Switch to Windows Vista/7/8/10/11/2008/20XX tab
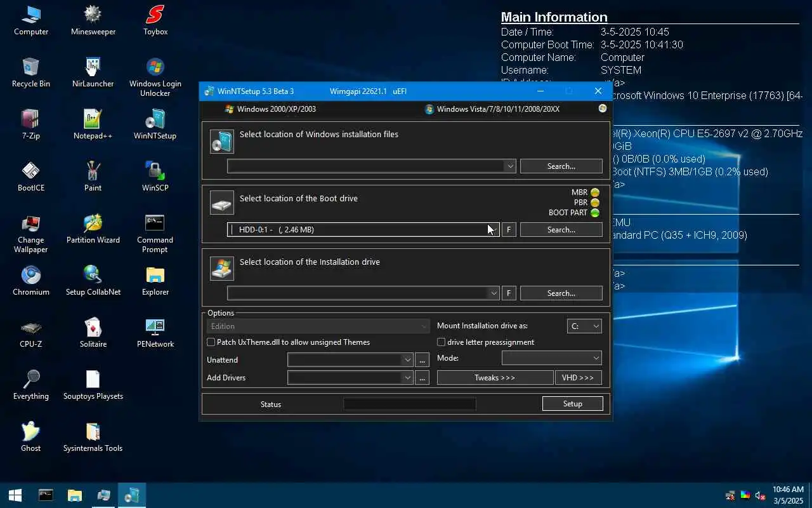This screenshot has width=812, height=508. [x=492, y=109]
